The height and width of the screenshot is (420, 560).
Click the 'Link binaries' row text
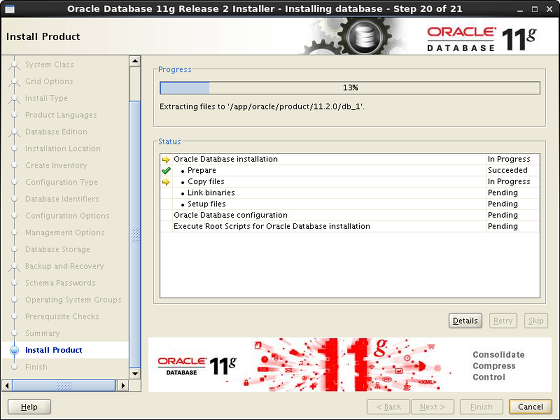[211, 193]
